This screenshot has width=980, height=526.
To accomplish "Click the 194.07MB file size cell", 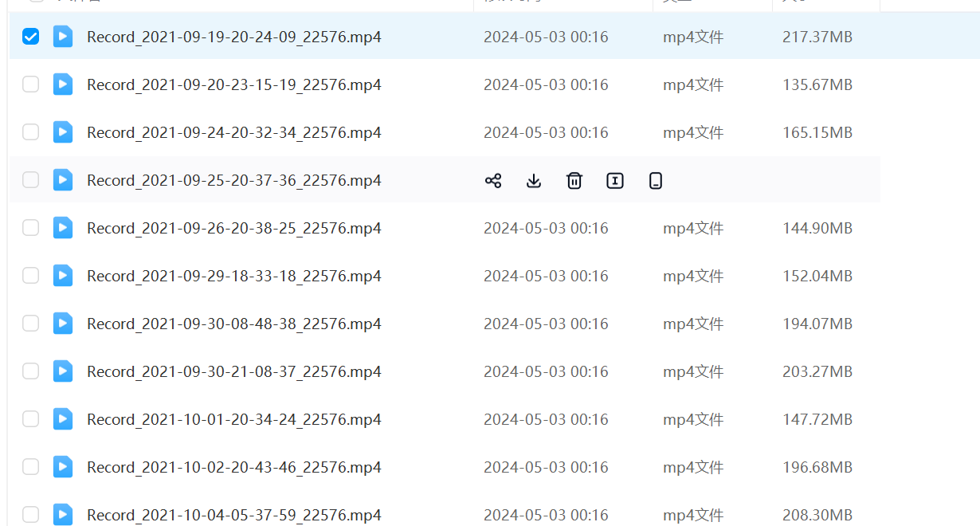I will [x=817, y=324].
